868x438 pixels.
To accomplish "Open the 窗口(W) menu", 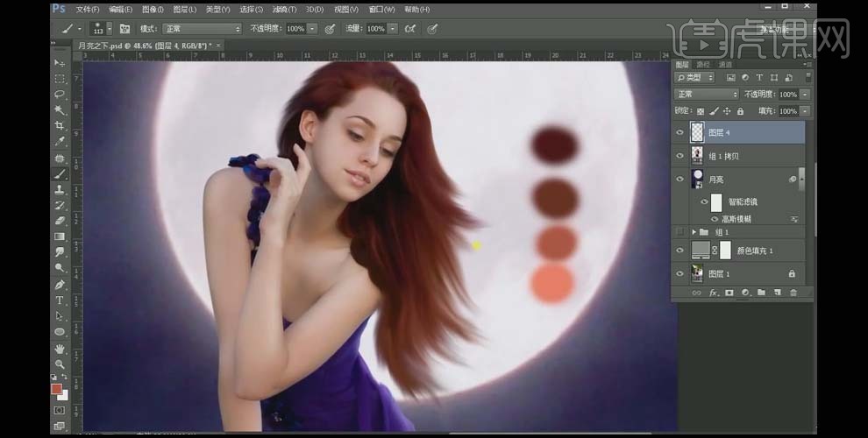I will 382,10.
